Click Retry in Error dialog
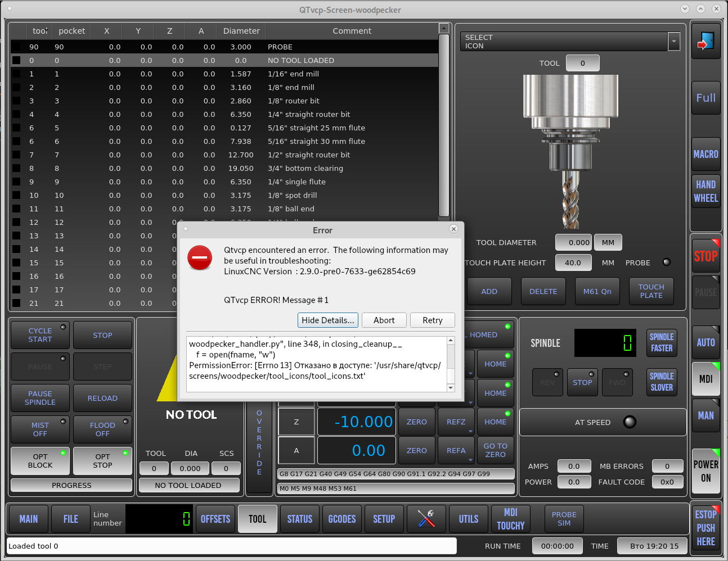This screenshot has height=561, width=728. 433,320
